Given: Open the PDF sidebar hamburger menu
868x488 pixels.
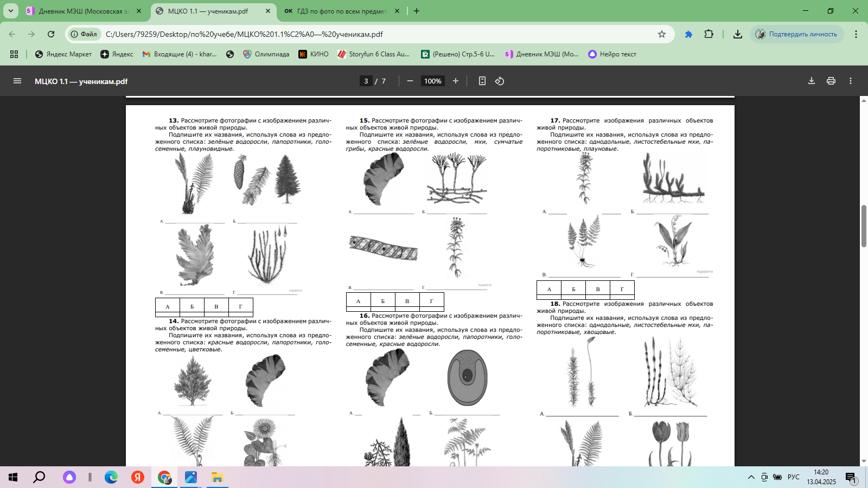Looking at the screenshot, I should (x=17, y=81).
